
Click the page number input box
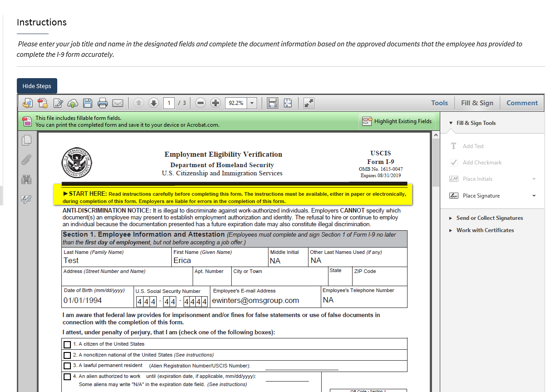(x=169, y=103)
